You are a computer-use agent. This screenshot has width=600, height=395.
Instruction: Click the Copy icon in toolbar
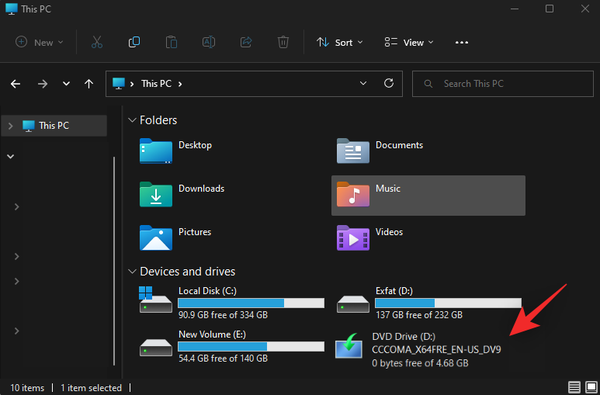pyautogui.click(x=134, y=42)
